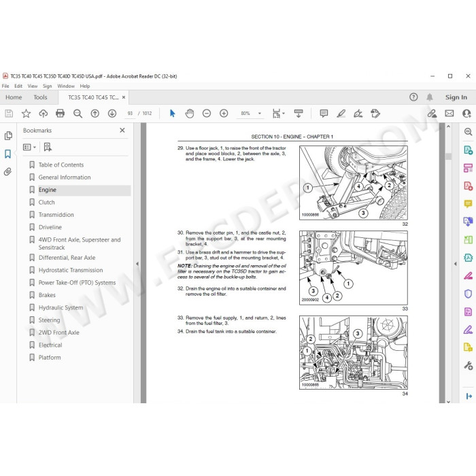This screenshot has width=476, height=476.
Task: Click the scroll up arrow of document
Action: tap(448, 126)
